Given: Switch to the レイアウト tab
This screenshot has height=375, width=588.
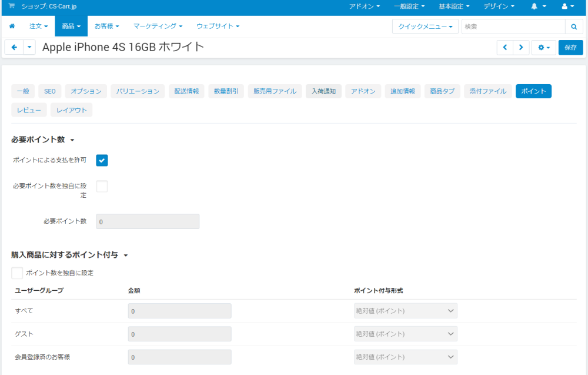Looking at the screenshot, I should pyautogui.click(x=71, y=110).
